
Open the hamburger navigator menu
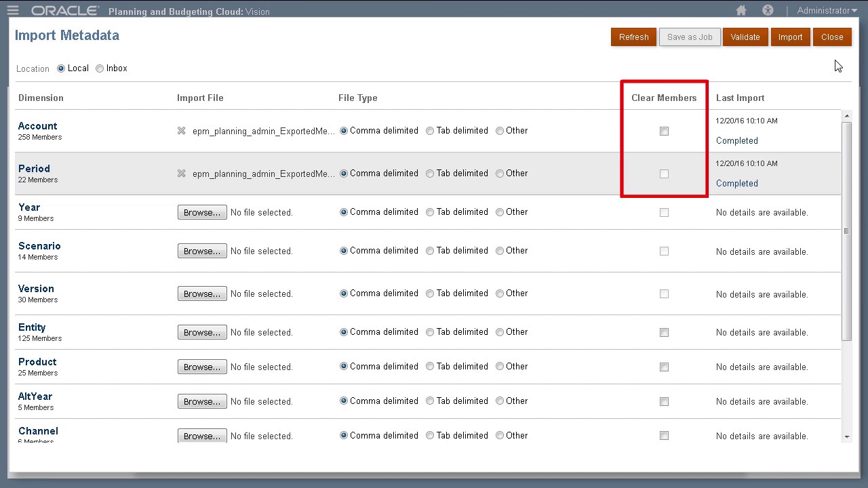coord(13,10)
